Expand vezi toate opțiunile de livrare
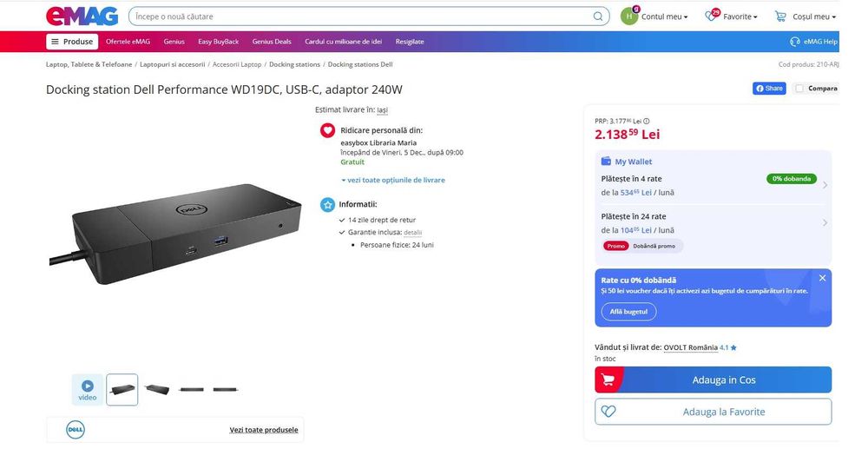This screenshot has height=449, width=868. coord(393,180)
